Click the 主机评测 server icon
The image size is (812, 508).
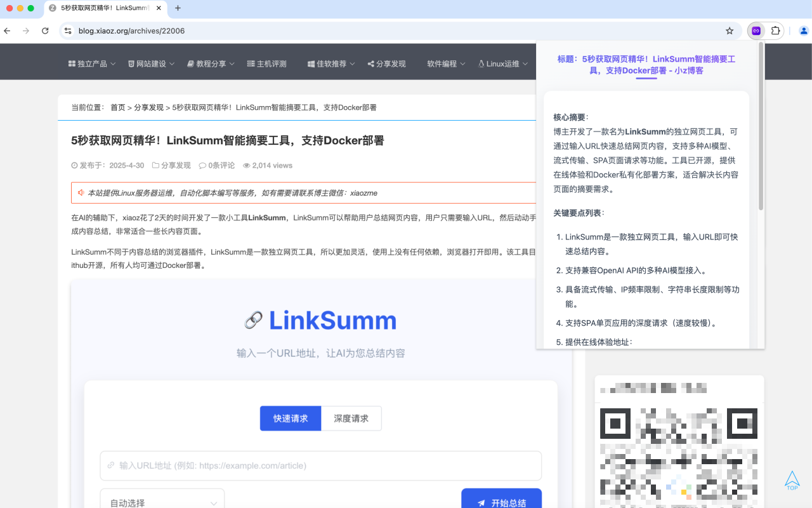(x=251, y=64)
